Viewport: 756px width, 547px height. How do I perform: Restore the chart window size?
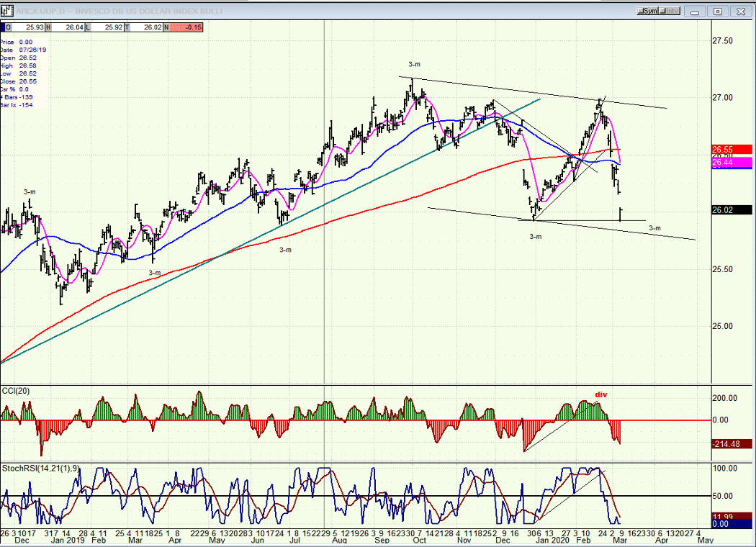717,12
